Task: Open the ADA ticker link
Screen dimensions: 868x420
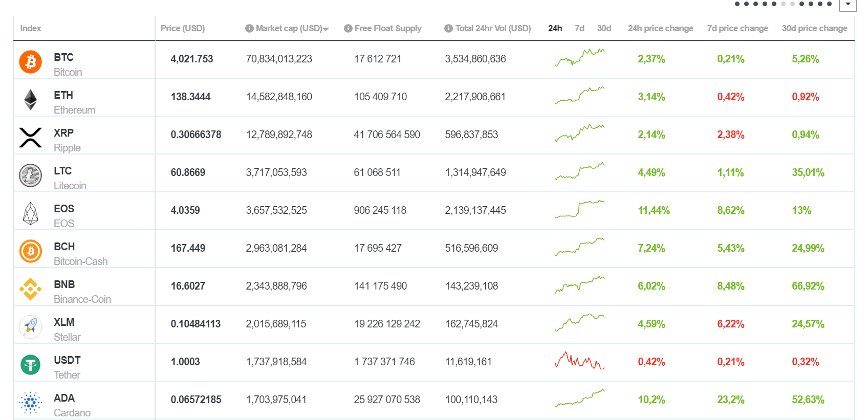Action: pyautogui.click(x=64, y=398)
